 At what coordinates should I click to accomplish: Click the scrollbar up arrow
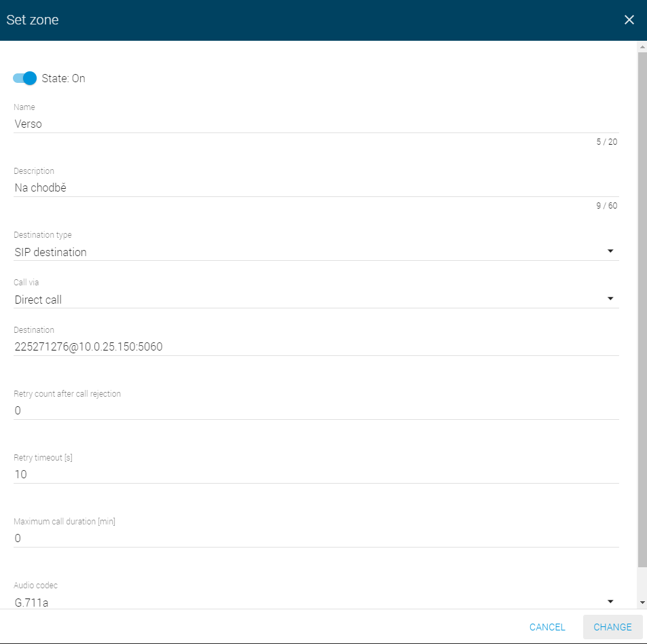642,47
